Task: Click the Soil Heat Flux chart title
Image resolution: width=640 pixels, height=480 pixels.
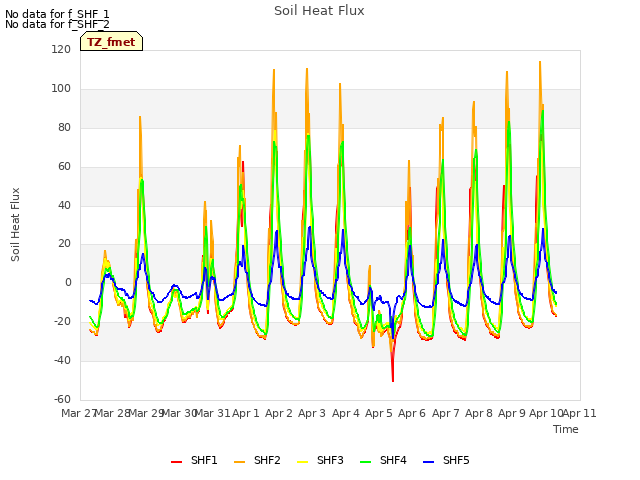Action: tap(319, 11)
